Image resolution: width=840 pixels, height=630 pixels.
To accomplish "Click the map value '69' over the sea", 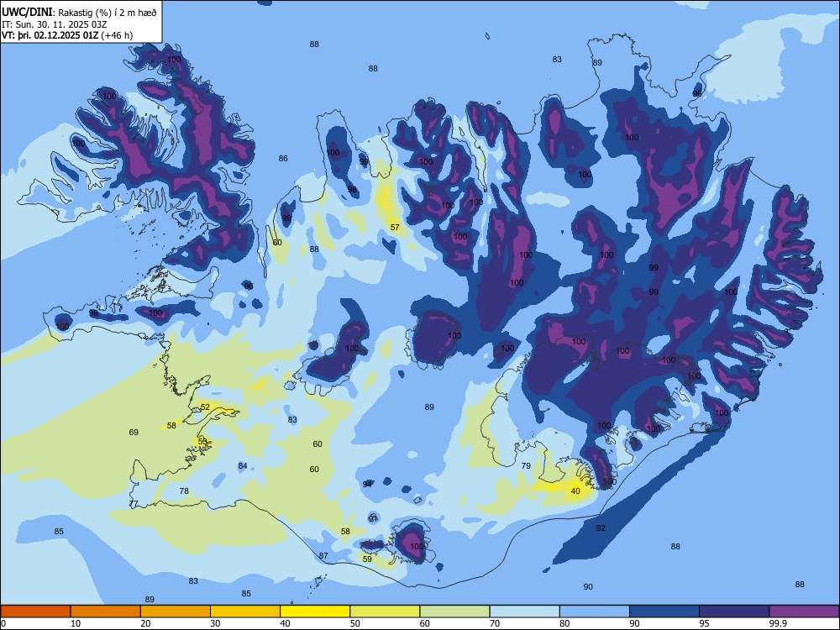I will (134, 432).
